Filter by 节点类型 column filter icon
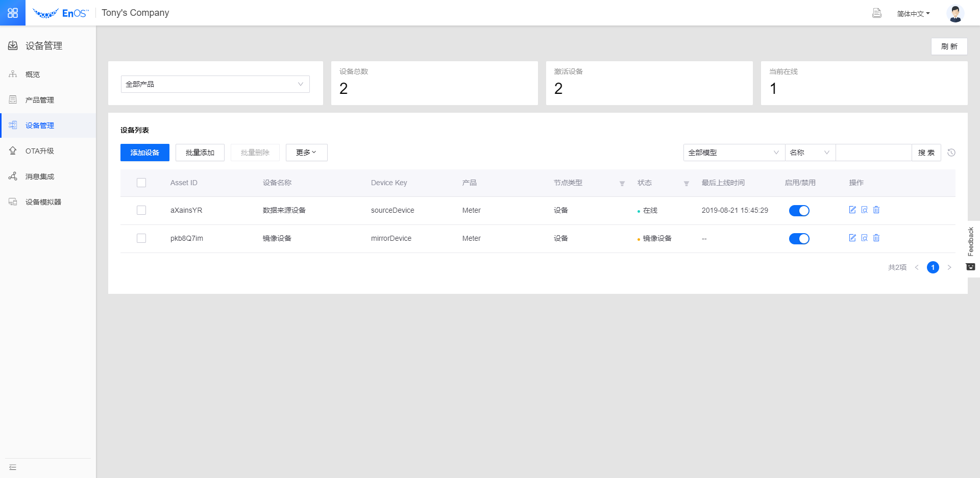The image size is (980, 478). [x=622, y=184]
